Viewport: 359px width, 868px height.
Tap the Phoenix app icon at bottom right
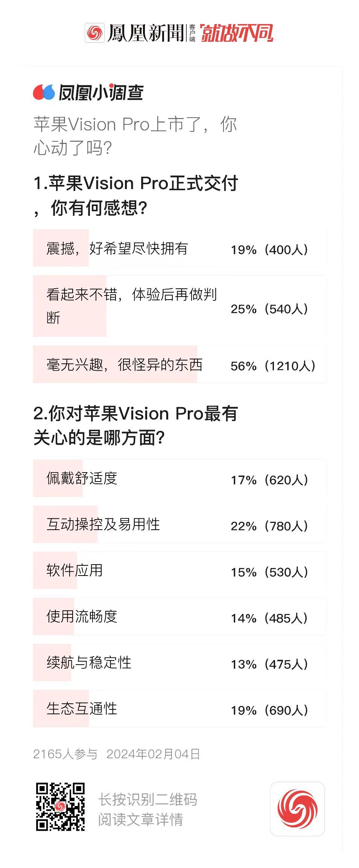(x=297, y=809)
